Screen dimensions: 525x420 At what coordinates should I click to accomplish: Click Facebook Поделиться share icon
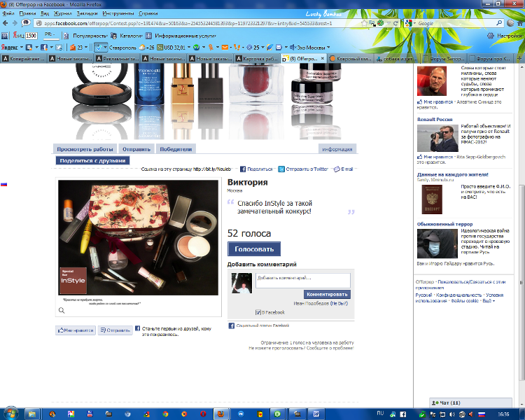tap(243, 169)
